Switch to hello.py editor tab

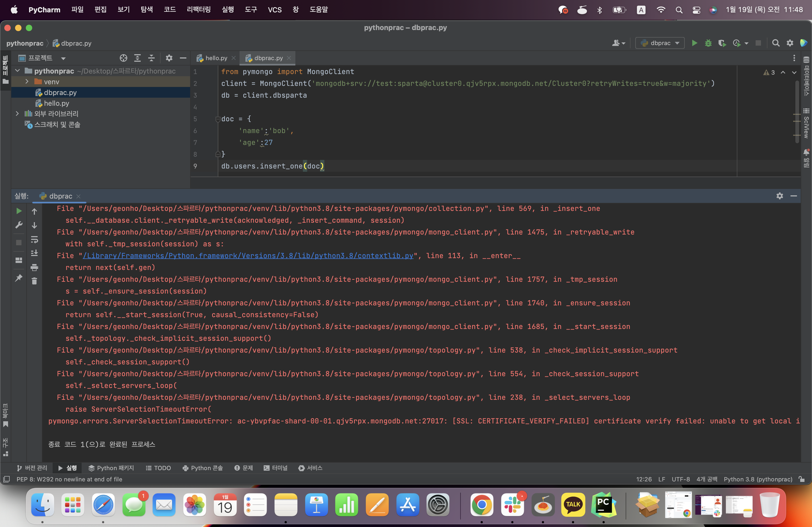pos(216,58)
